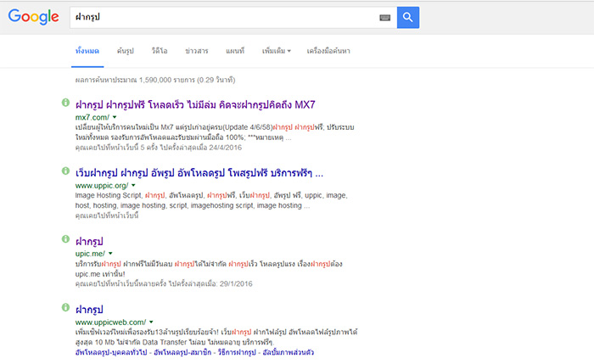Screen dimensions: 594x364
Task: Click the blue magnifier search button
Action: (408, 18)
